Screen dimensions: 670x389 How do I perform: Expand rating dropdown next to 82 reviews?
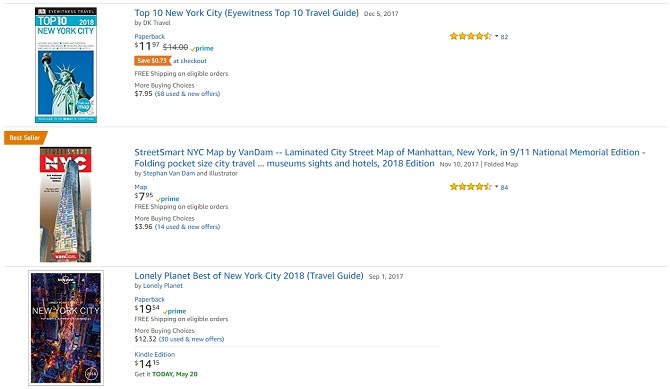pyautogui.click(x=497, y=36)
